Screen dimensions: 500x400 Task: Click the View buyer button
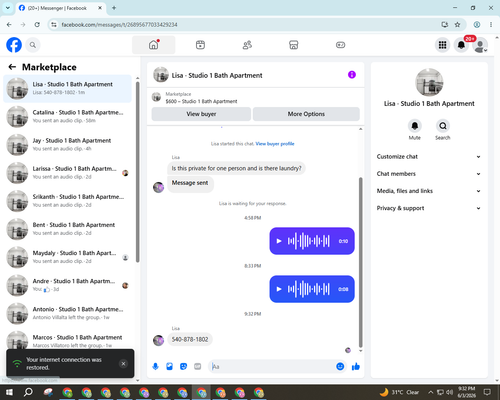tap(201, 114)
